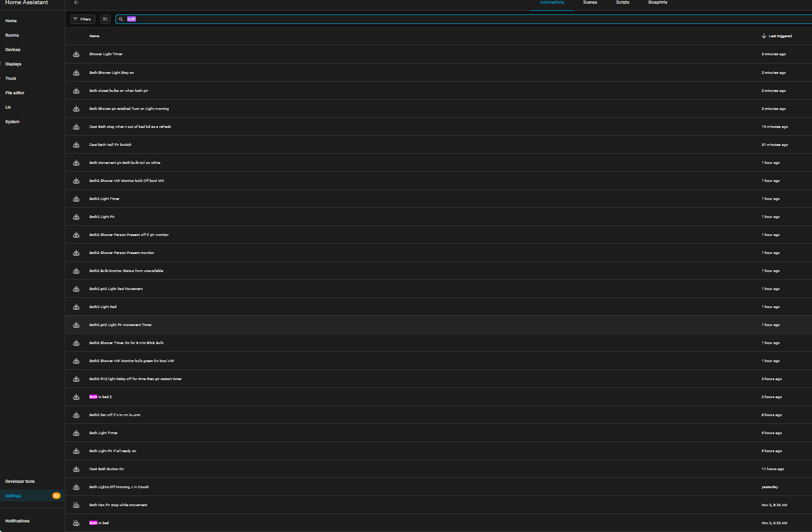Click the back arrow in the header
The width and height of the screenshot is (812, 532).
[x=76, y=2]
